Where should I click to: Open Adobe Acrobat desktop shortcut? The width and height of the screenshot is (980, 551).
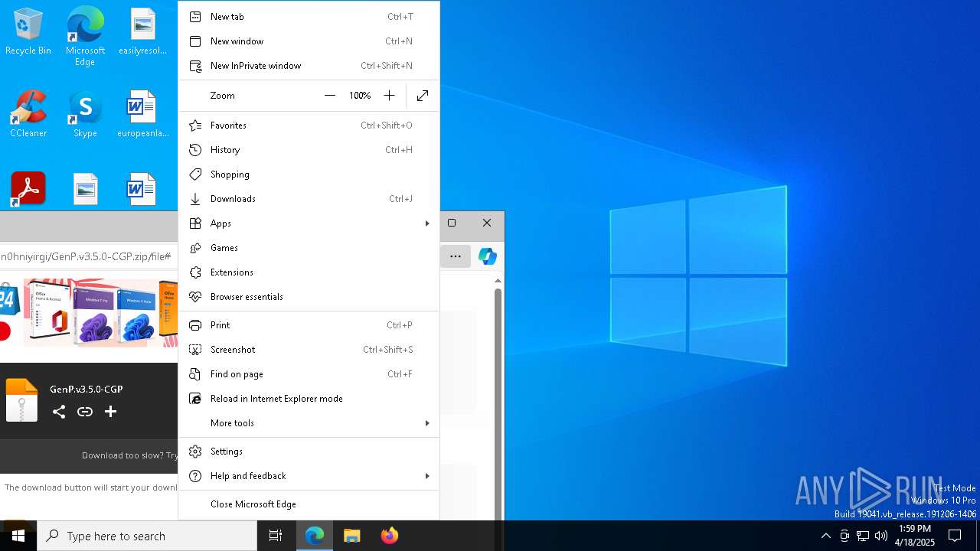28,189
